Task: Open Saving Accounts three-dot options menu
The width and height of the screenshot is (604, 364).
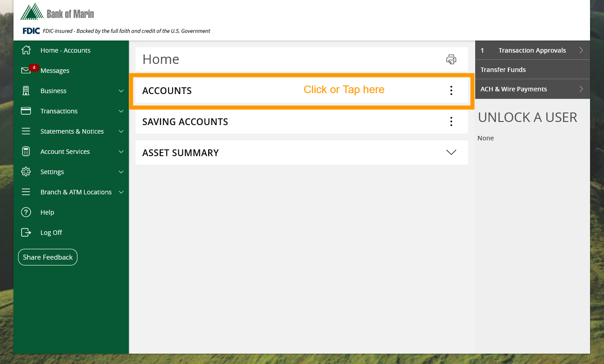Action: 451,121
